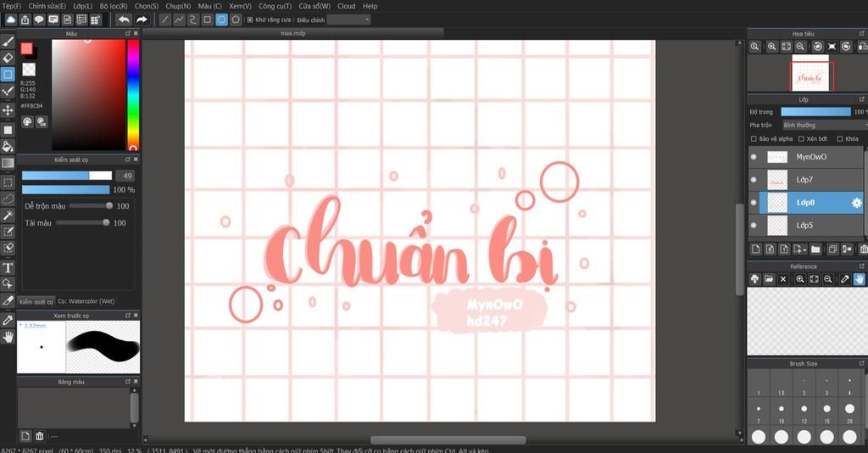Click the layer folder icon in Lớp panel

815,249
